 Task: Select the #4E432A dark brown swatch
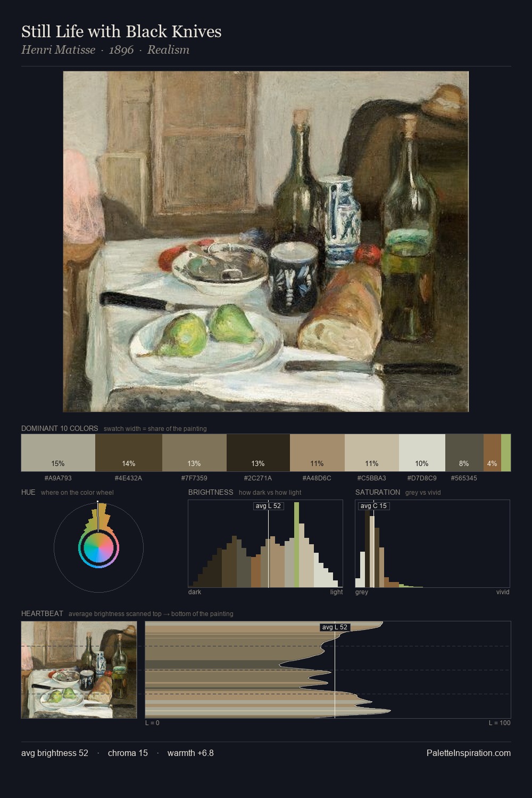coord(129,453)
